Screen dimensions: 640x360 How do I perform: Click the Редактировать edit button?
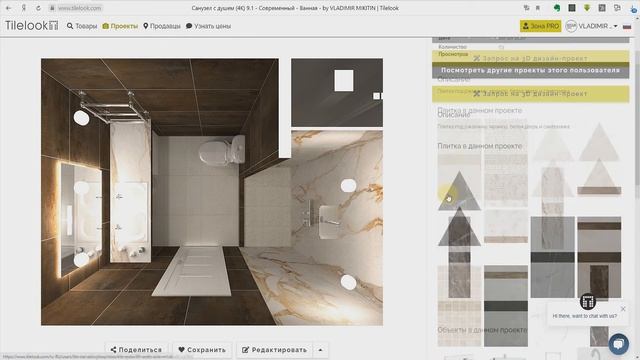tap(275, 350)
